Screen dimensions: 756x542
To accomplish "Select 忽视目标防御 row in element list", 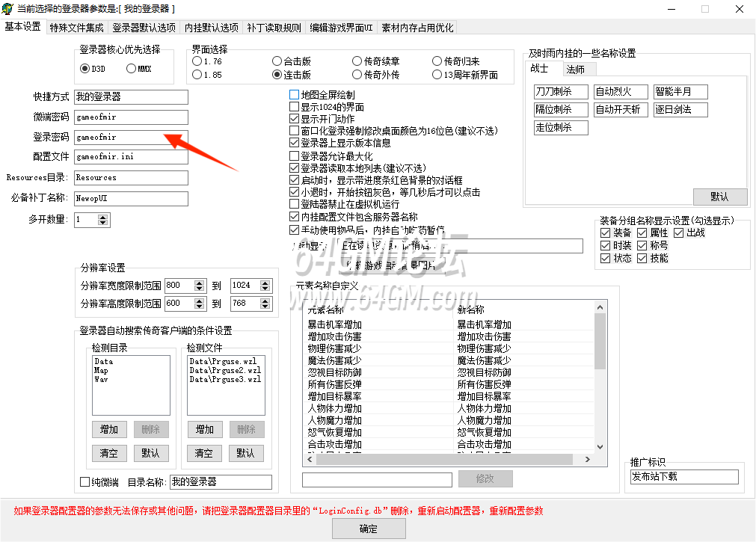I will [449, 372].
